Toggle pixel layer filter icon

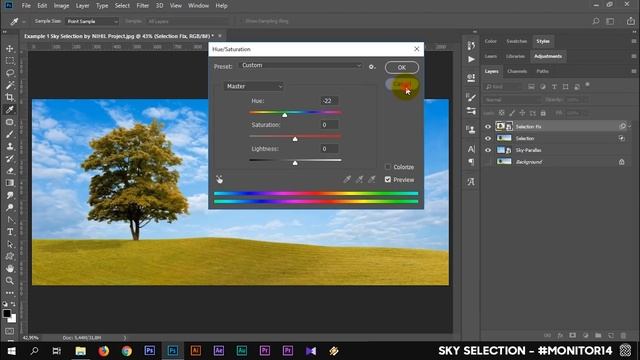coord(531,87)
